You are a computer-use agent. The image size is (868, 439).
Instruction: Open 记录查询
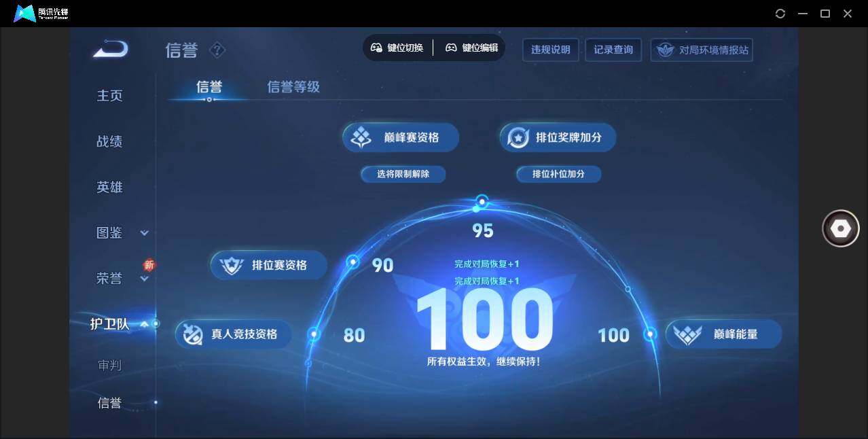(x=613, y=49)
